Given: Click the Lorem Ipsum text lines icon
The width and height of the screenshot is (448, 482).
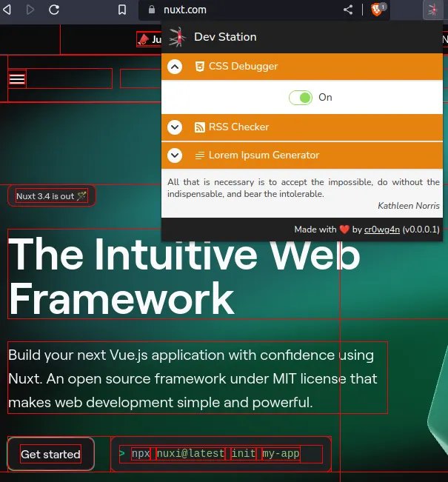Looking at the screenshot, I should (199, 155).
